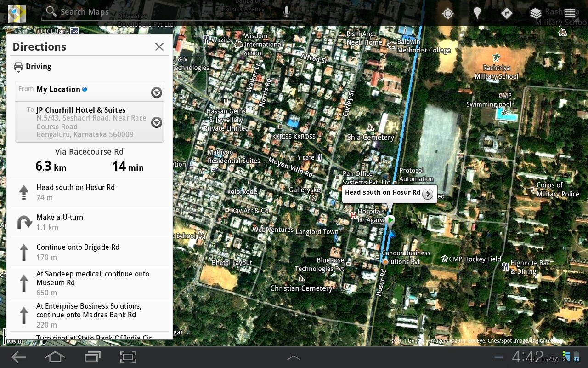The height and width of the screenshot is (368, 588).
Task: Tap the kolorkode label
Action: [242, 191]
